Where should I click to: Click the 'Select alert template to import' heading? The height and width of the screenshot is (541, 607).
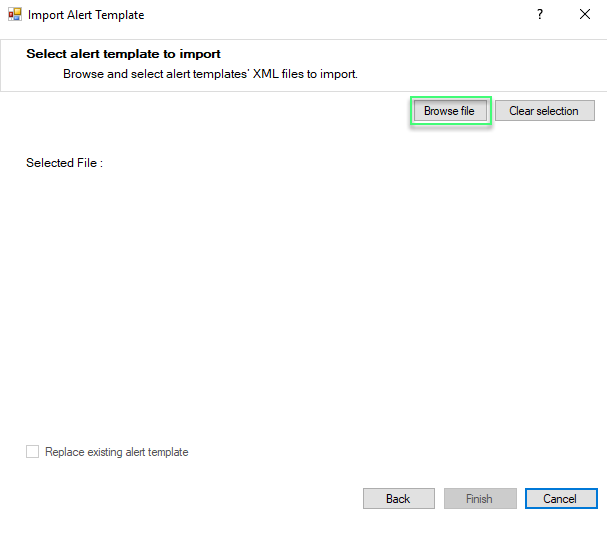click(x=123, y=54)
